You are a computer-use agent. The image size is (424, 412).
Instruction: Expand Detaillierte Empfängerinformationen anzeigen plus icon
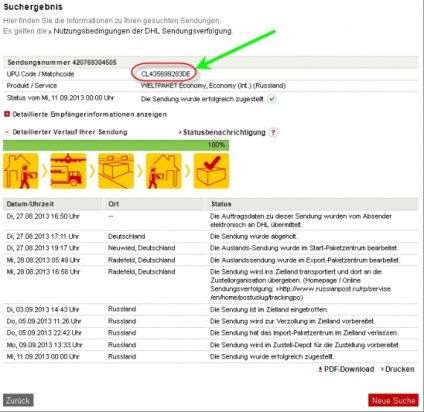pos(7,114)
